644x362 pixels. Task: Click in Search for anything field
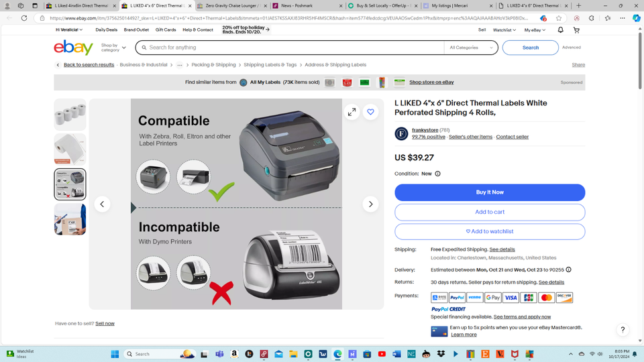click(290, 48)
